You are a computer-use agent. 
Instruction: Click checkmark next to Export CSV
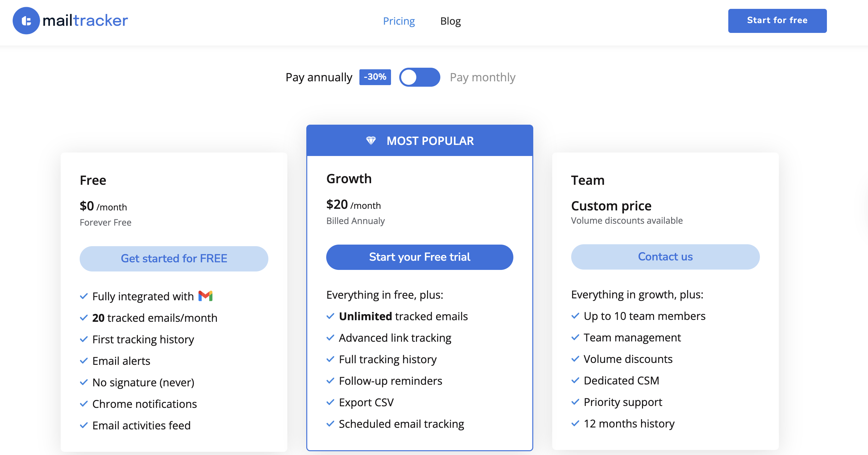[330, 402]
